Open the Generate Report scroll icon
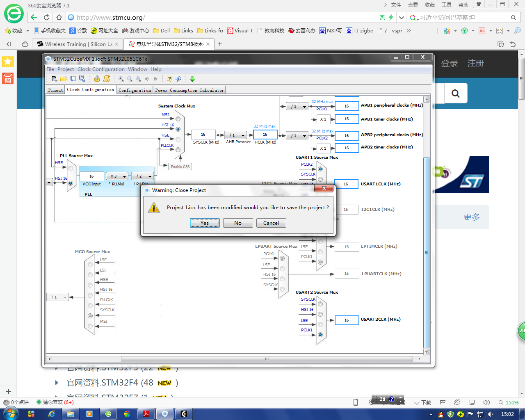The height and width of the screenshot is (420, 525). pos(107,79)
